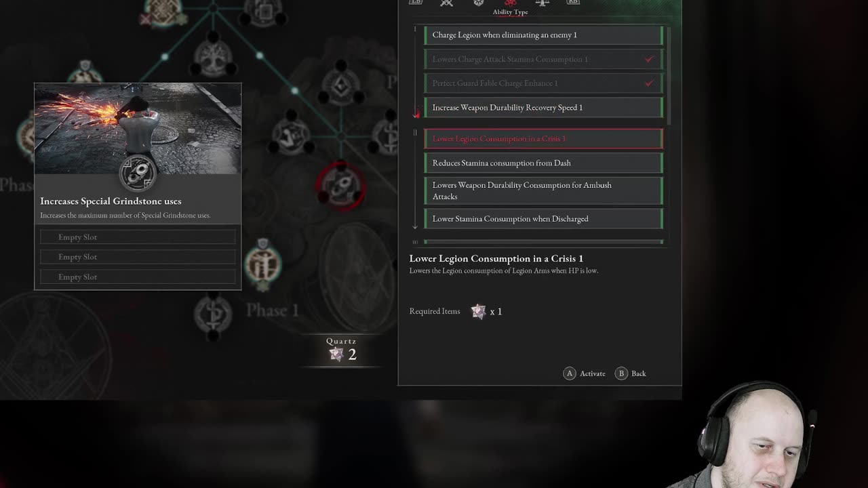Click the lower list scroll-down arrow
Image resolution: width=868 pixels, height=488 pixels.
[415, 227]
